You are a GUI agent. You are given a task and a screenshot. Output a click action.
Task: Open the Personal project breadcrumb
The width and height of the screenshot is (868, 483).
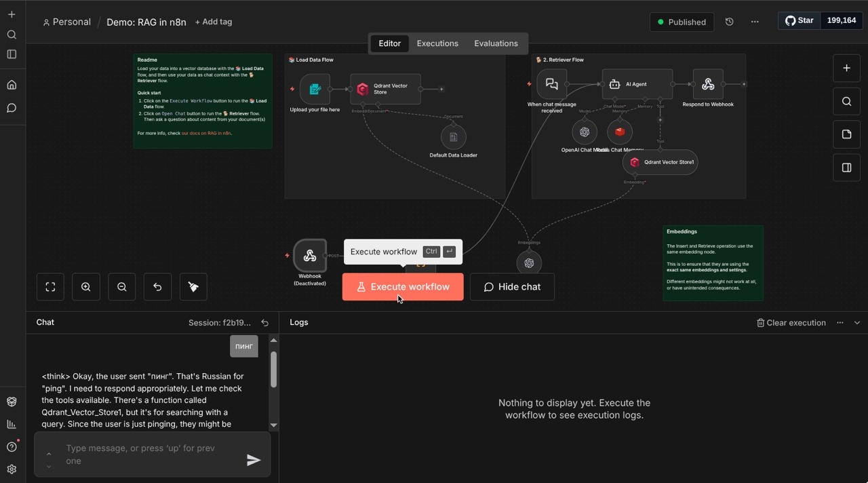66,22
